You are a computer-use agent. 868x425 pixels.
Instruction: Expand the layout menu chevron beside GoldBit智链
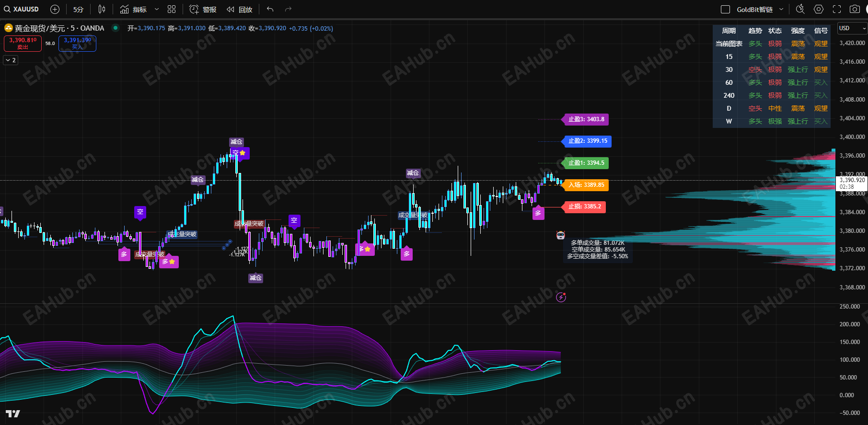tap(781, 9)
